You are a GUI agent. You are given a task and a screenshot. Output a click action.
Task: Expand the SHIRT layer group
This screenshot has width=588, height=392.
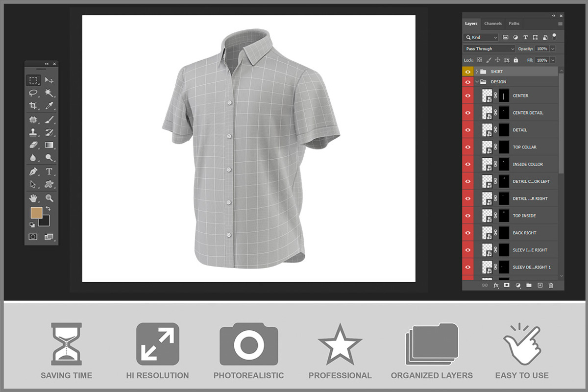[477, 72]
